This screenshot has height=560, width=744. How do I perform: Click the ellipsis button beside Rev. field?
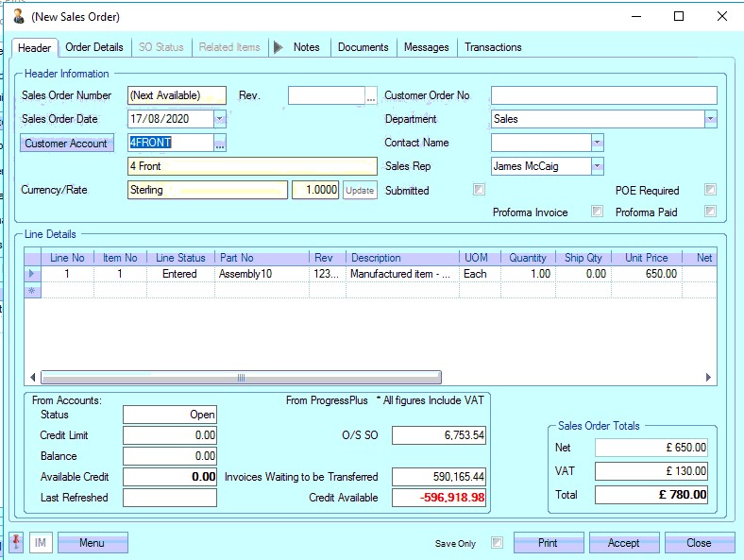coord(371,95)
